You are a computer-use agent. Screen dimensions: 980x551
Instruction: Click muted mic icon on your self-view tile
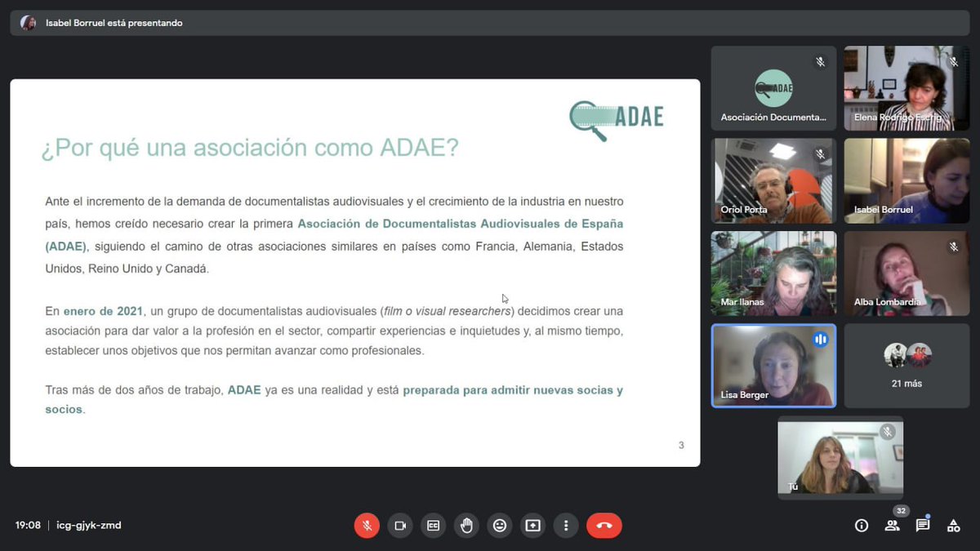(887, 433)
